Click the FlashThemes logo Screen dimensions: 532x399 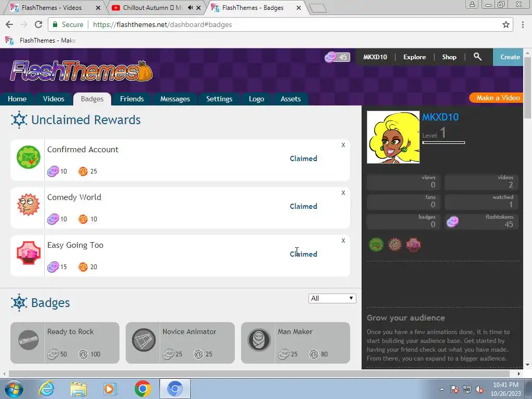pos(82,71)
